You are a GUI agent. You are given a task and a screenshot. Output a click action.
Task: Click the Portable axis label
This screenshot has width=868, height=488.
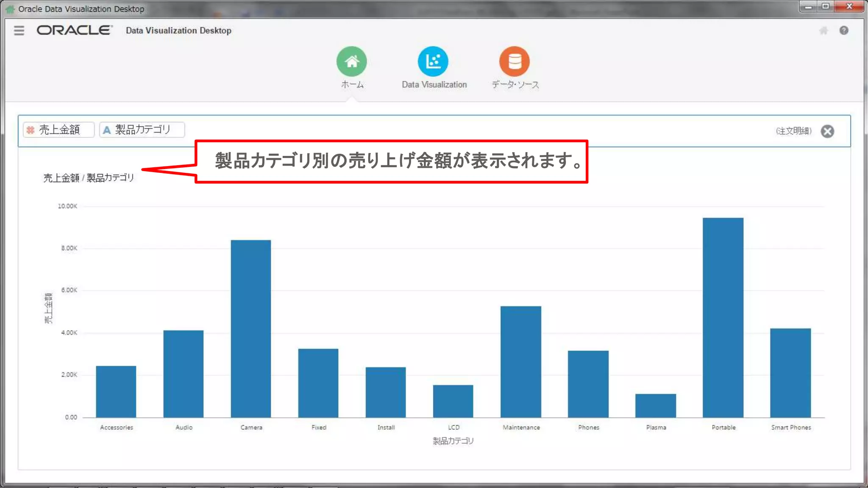723,427
